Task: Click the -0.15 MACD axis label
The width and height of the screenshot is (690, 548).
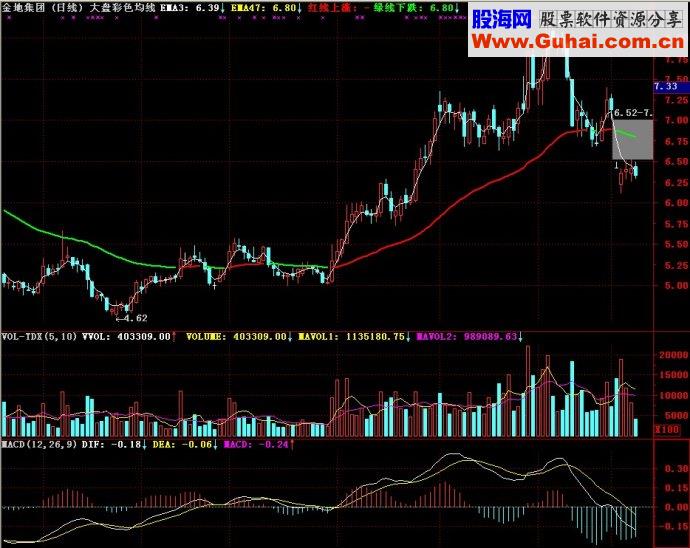Action: 673,526
